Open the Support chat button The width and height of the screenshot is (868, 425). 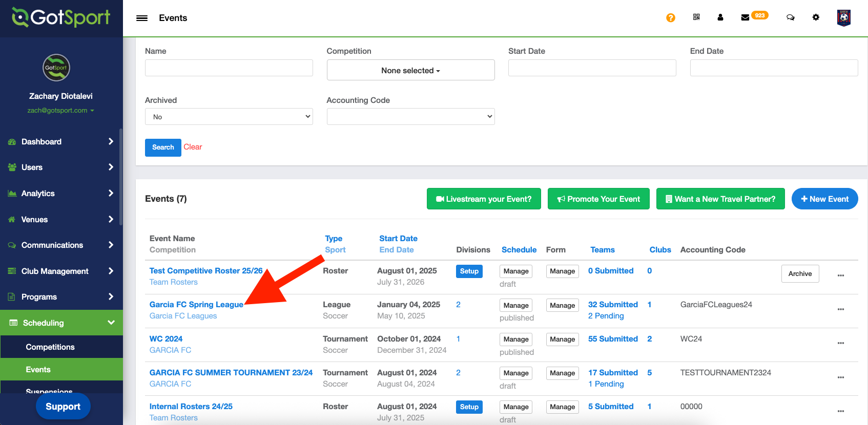pos(63,407)
